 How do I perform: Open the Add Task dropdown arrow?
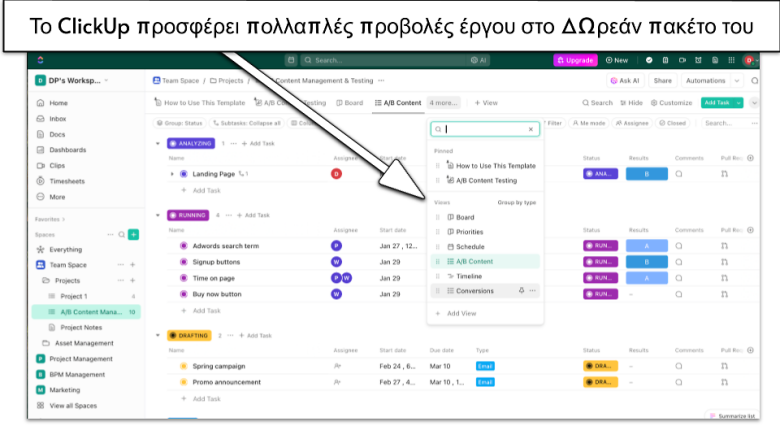coord(739,103)
